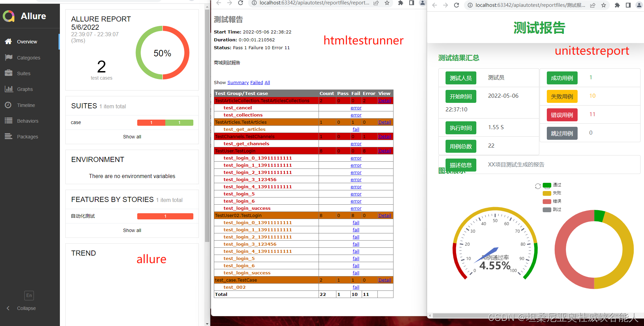Open profile avatar in htmltestrunner browser

423,3
